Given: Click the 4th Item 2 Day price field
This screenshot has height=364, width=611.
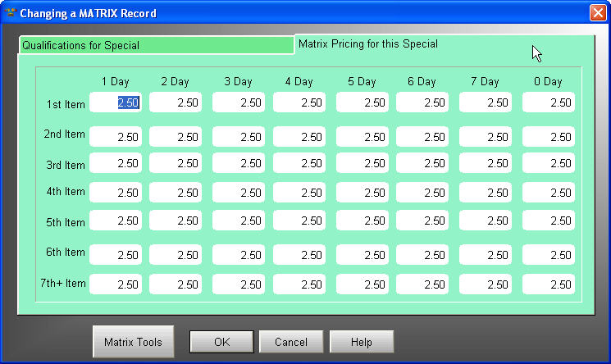Looking at the screenshot, I should (176, 193).
